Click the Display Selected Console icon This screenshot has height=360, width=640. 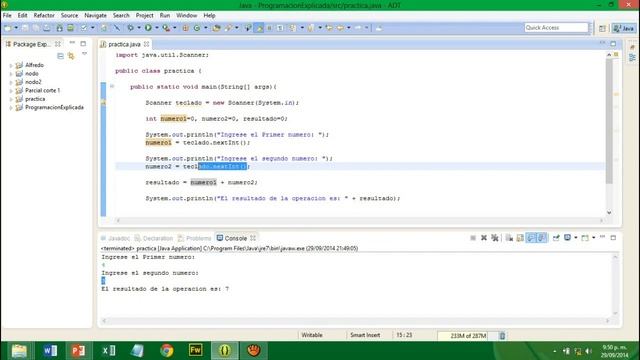567,238
